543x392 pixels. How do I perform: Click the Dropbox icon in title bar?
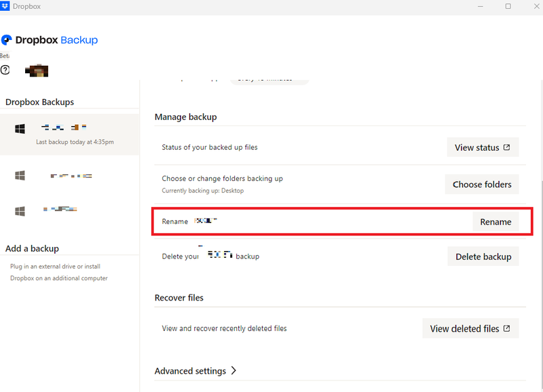tap(5, 6)
